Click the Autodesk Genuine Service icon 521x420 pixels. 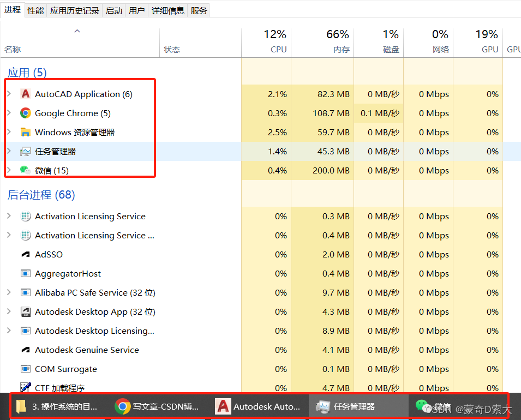pyautogui.click(x=26, y=350)
